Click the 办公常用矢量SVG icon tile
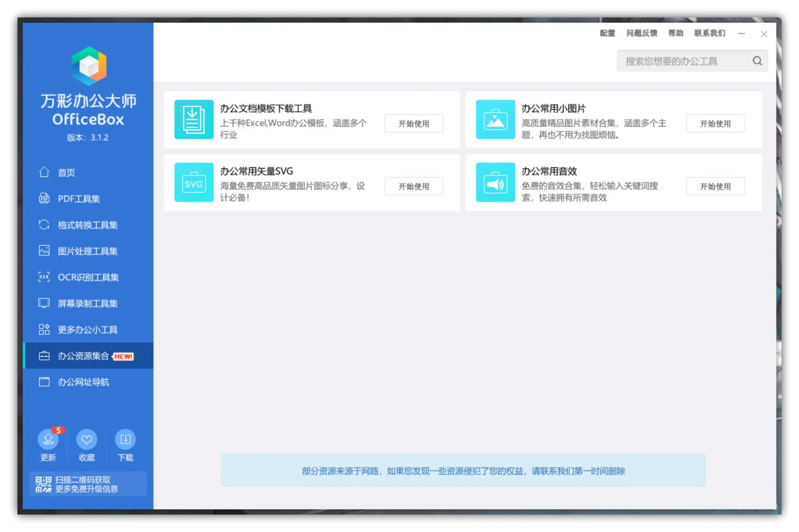This screenshot has width=799, height=532. [x=194, y=182]
